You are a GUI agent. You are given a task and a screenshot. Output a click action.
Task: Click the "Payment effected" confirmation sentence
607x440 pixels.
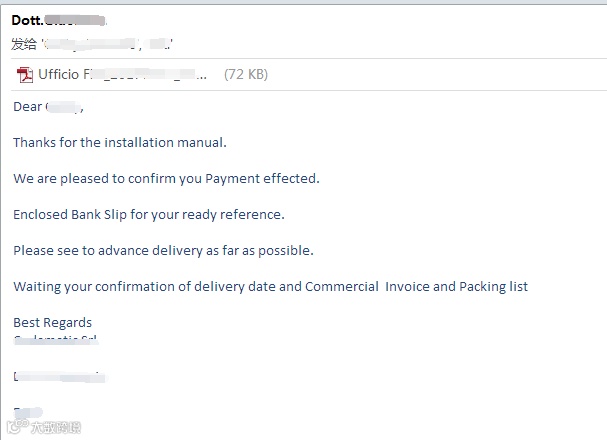[166, 179]
